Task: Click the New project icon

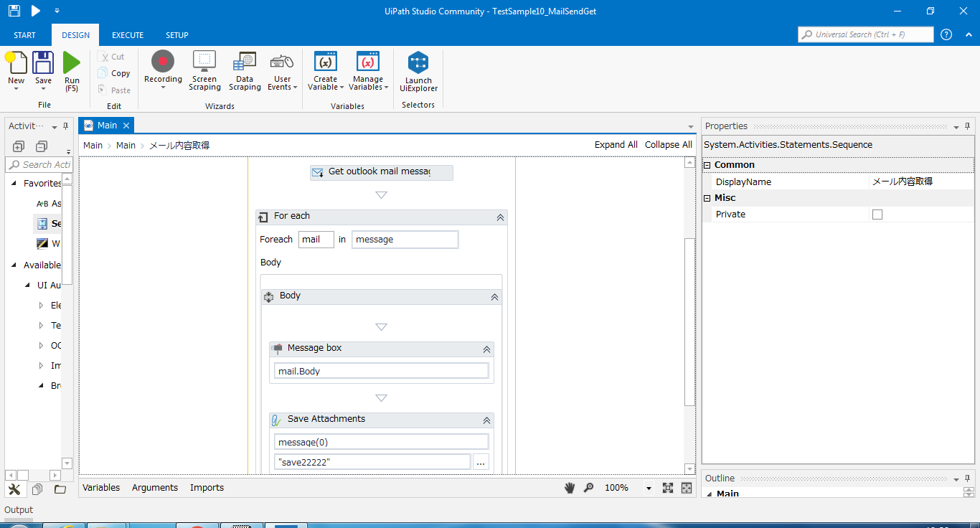Action: [16, 63]
